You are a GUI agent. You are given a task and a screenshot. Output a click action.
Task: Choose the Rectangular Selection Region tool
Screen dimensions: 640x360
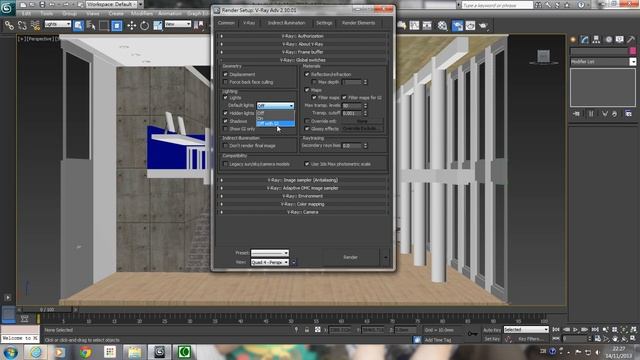104,26
